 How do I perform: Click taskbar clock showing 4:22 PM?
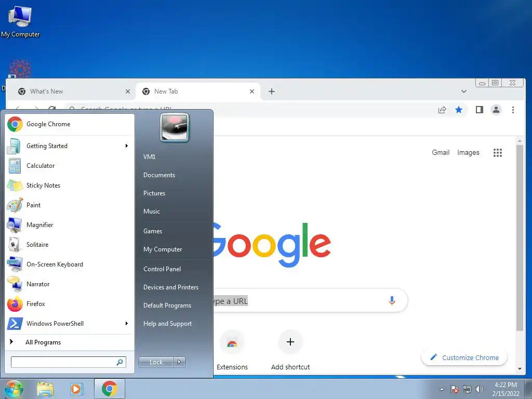(506, 389)
